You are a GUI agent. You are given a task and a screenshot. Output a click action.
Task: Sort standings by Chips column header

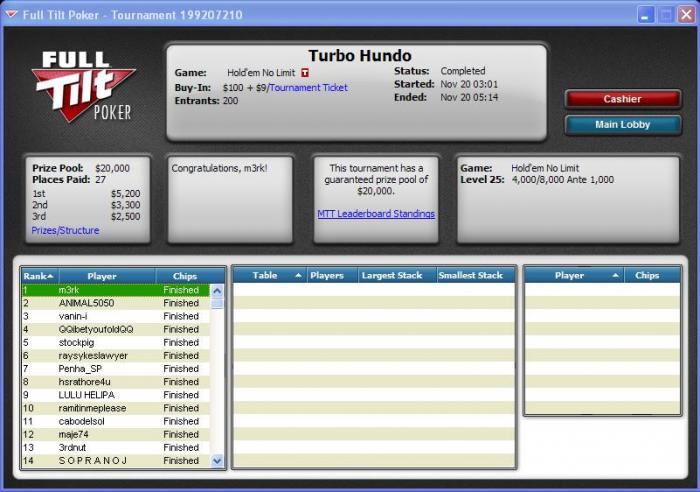coord(190,276)
